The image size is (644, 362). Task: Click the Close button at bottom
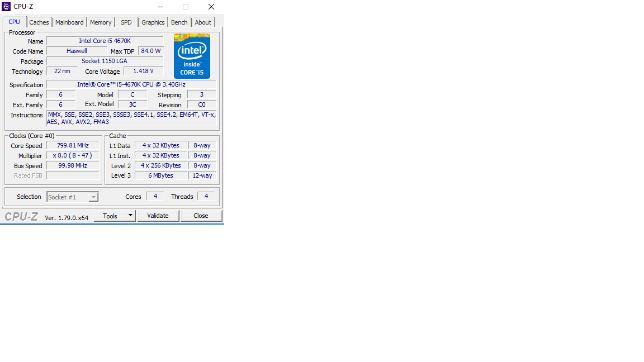(201, 216)
